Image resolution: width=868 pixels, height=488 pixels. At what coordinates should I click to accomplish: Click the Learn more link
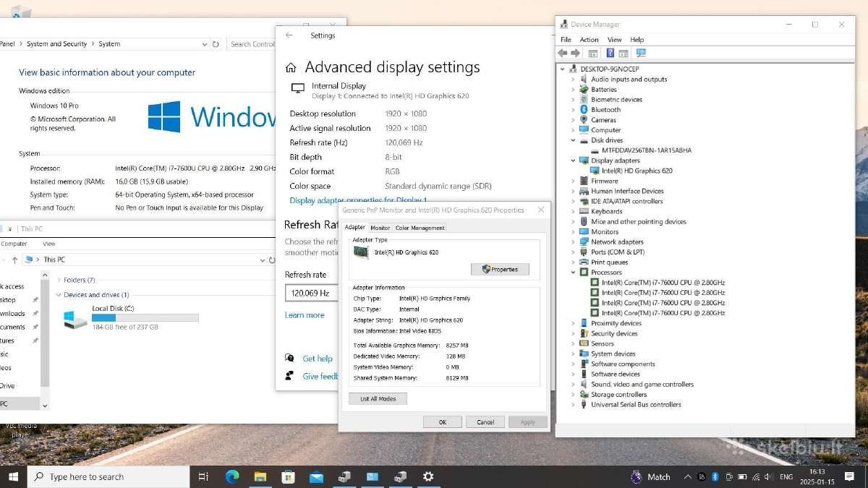305,315
